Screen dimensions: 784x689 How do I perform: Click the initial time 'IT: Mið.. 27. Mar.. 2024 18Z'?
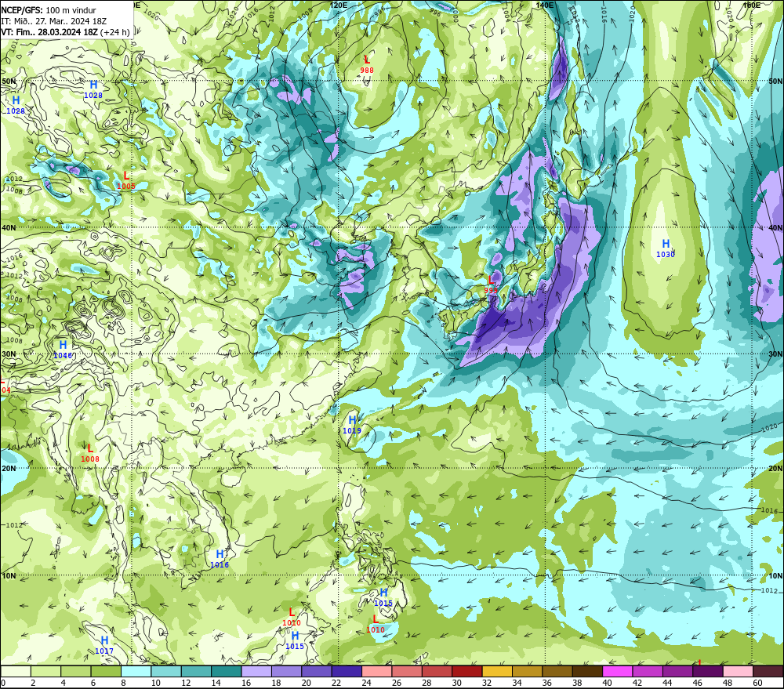coord(53,21)
